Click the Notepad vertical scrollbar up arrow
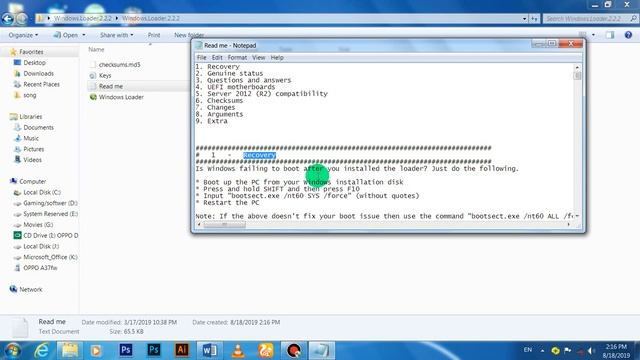Viewport: 640px width, 360px height. click(x=577, y=67)
